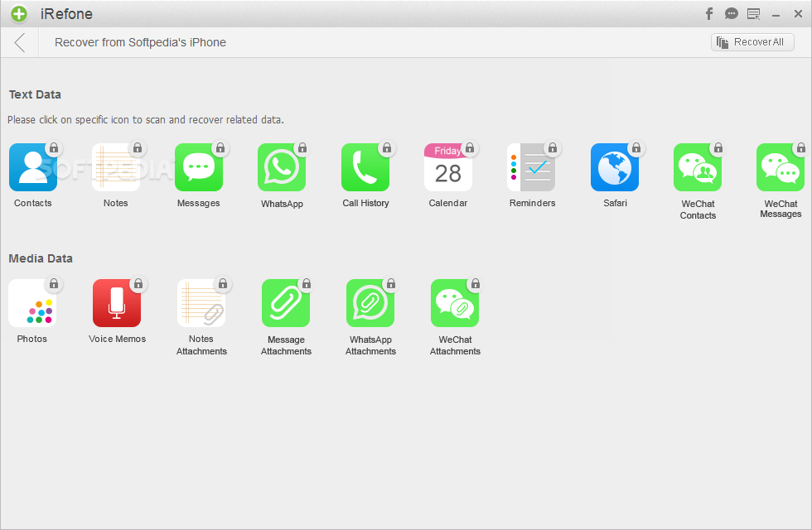Open the register menu icon in title bar

753,14
